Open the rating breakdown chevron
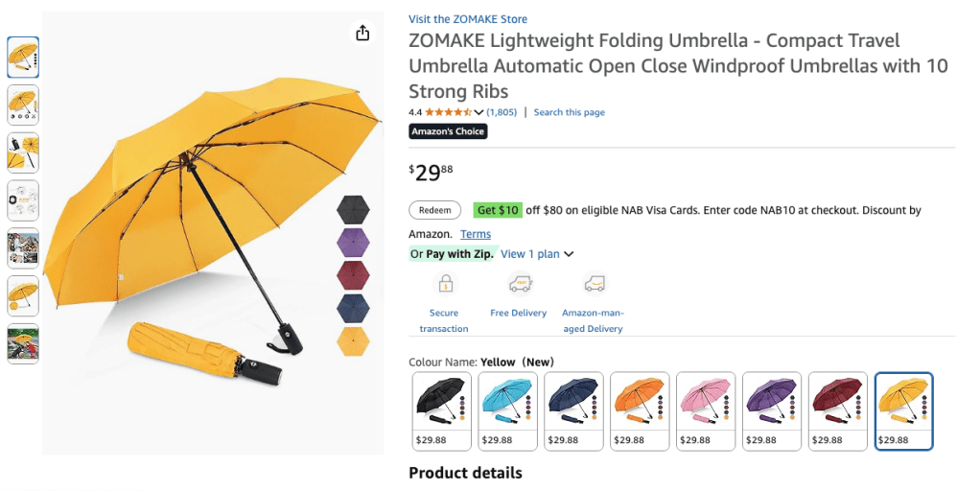This screenshot has width=980, height=491. tap(479, 113)
